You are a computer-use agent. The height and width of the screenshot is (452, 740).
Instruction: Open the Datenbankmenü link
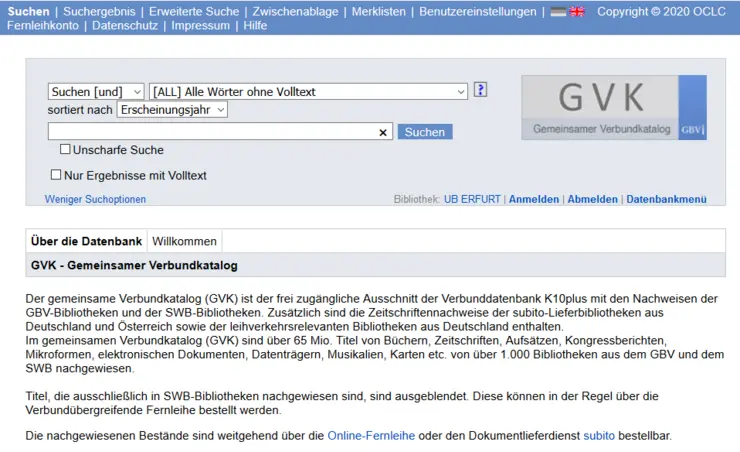tap(666, 199)
